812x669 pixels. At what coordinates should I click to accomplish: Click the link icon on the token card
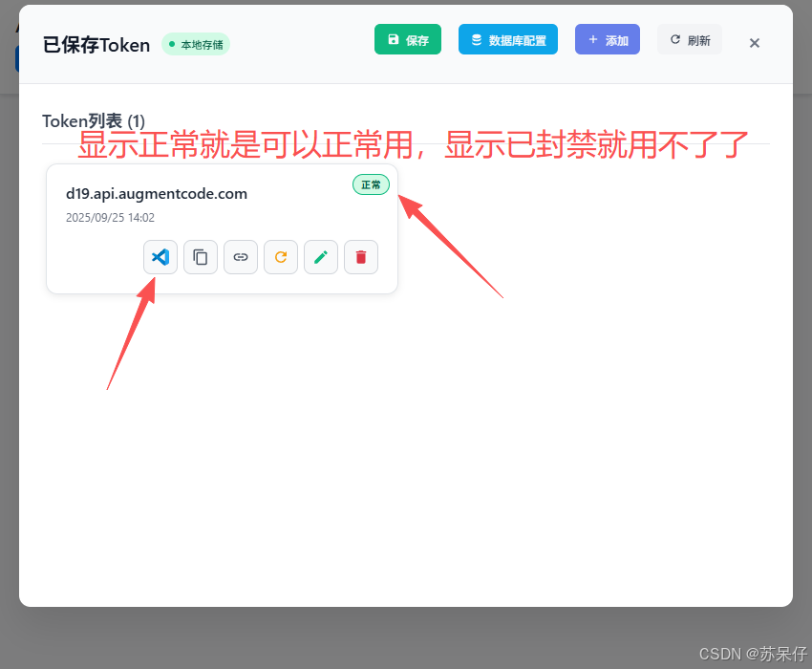point(240,257)
